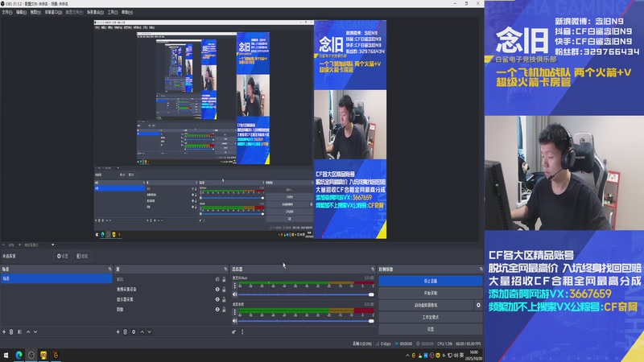Image resolution: width=644 pixels, height=362 pixels.
Task: Open source properties gear in Sources panel toolbar
Action: 134,331
